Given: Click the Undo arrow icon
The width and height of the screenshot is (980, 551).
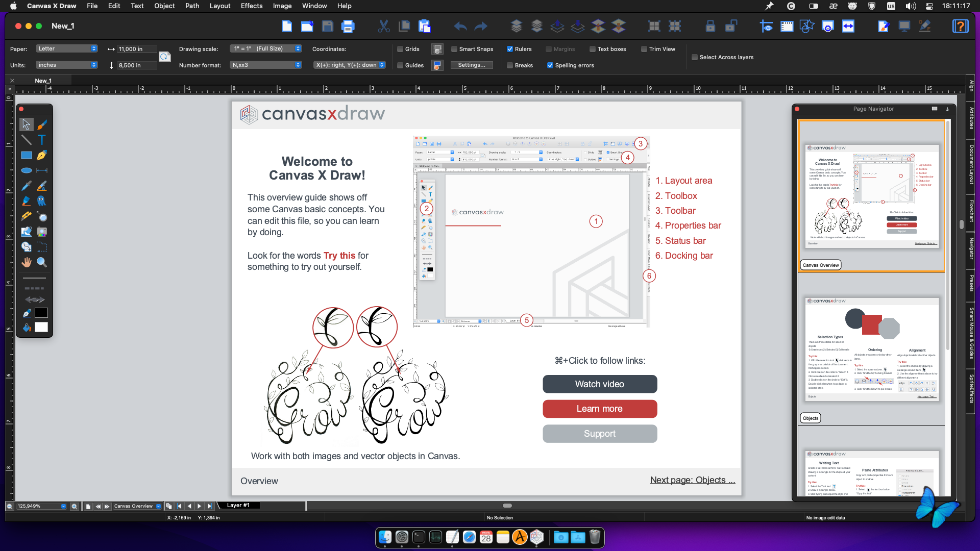Looking at the screenshot, I should point(460,26).
